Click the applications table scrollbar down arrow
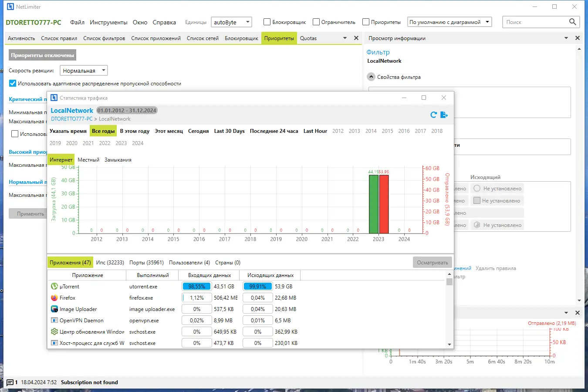The height and width of the screenshot is (392, 588). 449,345
